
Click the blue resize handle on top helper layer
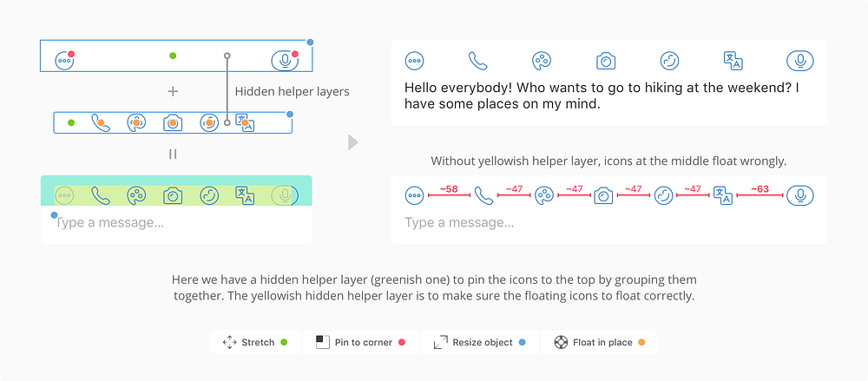point(310,42)
